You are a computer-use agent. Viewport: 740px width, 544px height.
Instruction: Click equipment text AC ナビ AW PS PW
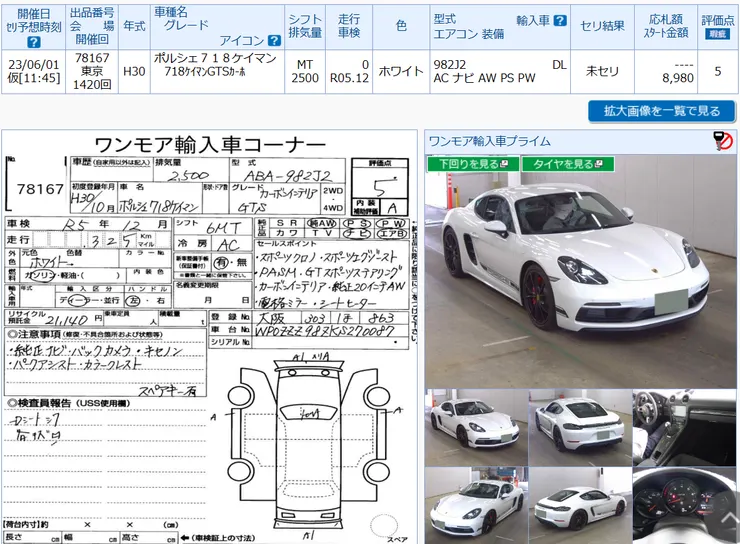[485, 78]
